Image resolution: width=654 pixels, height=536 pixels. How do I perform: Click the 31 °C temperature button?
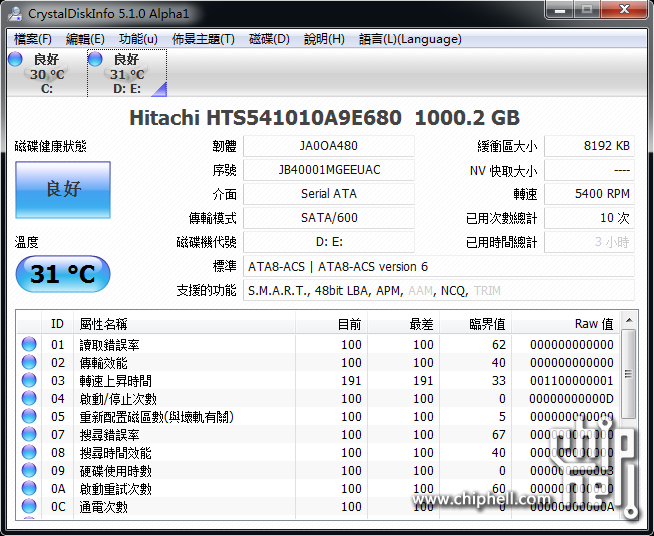[63, 274]
